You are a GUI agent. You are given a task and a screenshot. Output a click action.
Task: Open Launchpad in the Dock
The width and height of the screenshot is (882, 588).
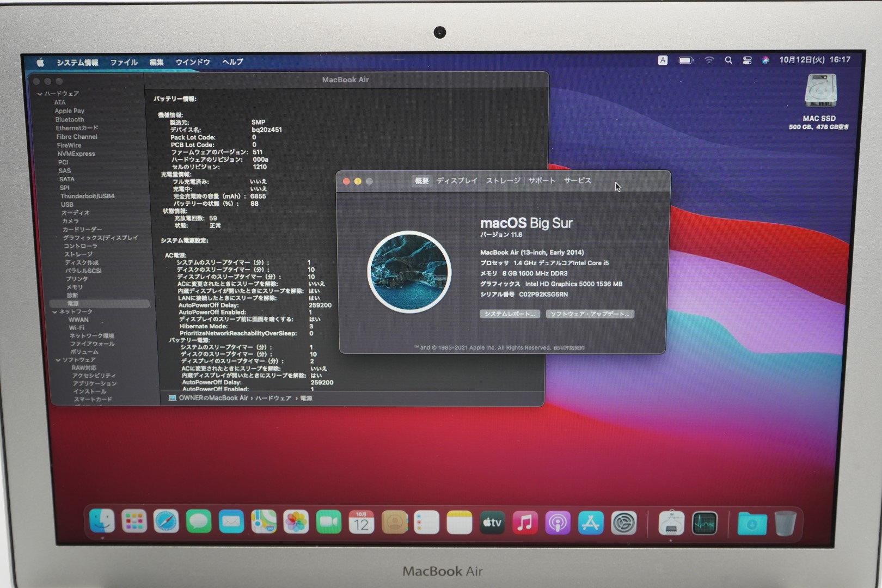tap(134, 522)
